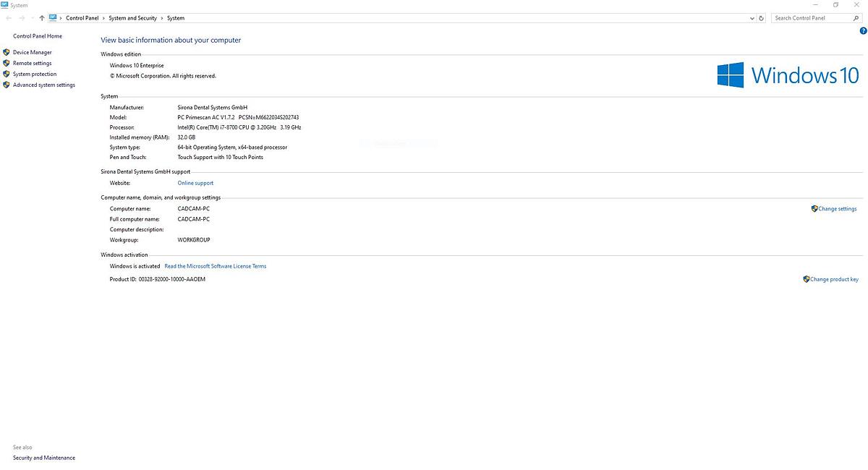Expand the address bar history dropdown
The width and height of the screenshot is (868, 470).
[x=752, y=18]
